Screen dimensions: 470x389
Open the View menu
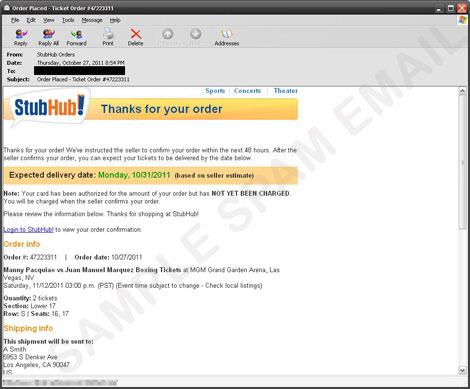pos(49,20)
